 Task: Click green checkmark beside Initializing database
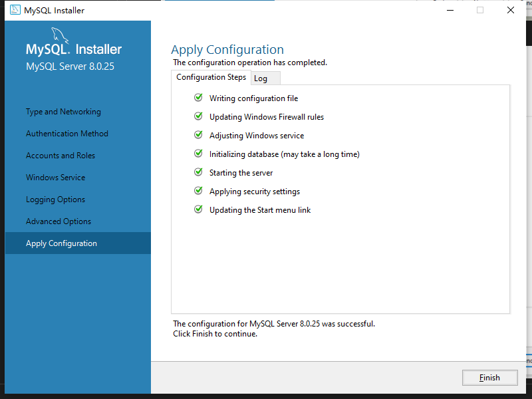coord(198,154)
